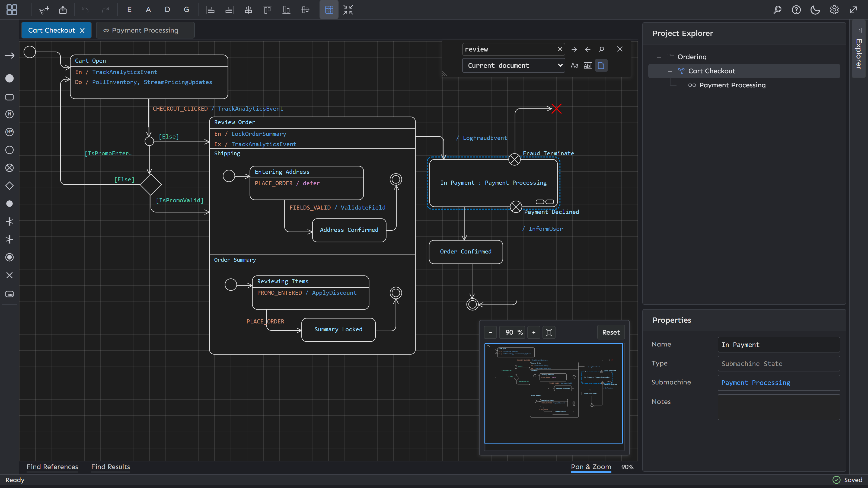Viewport: 868px width, 488px height.
Task: Collapse the Ordering folder
Action: (659, 57)
